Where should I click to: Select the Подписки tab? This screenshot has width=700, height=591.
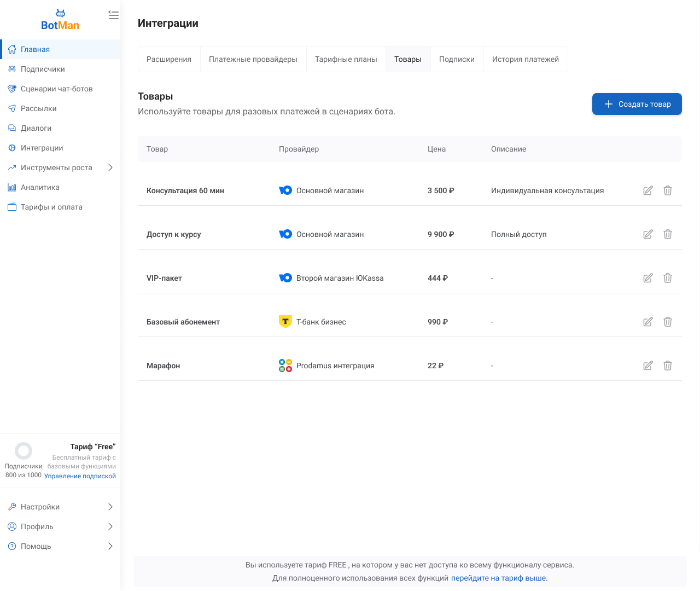coord(457,59)
